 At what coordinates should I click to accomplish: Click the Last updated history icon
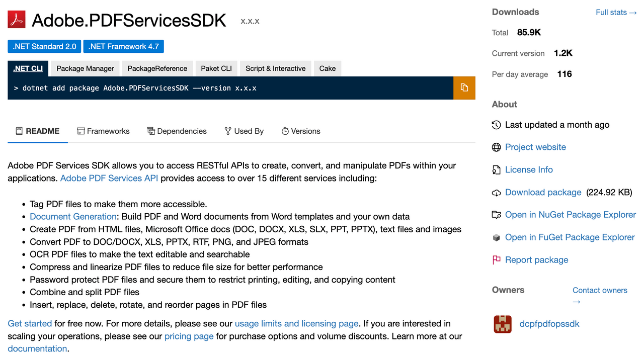497,125
